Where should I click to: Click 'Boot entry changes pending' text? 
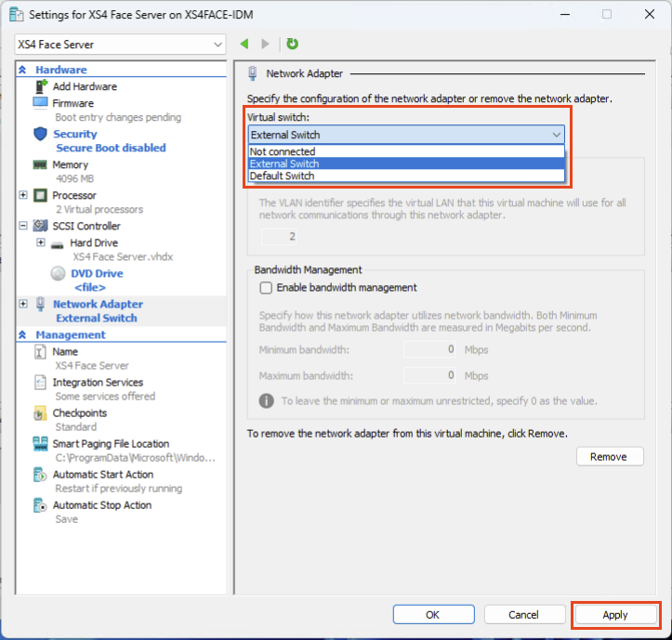[118, 117]
